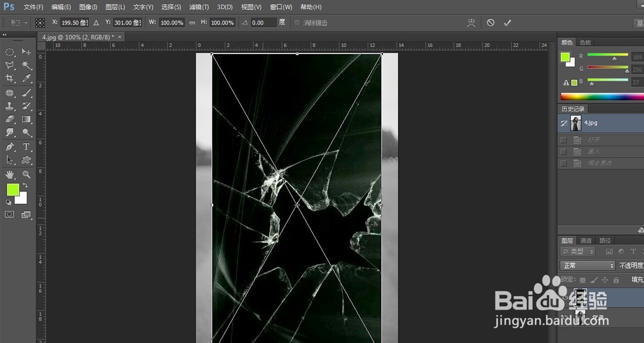The image size is (644, 343).
Task: Click the foreground green color swatch in toolbar
Action: pyautogui.click(x=13, y=190)
